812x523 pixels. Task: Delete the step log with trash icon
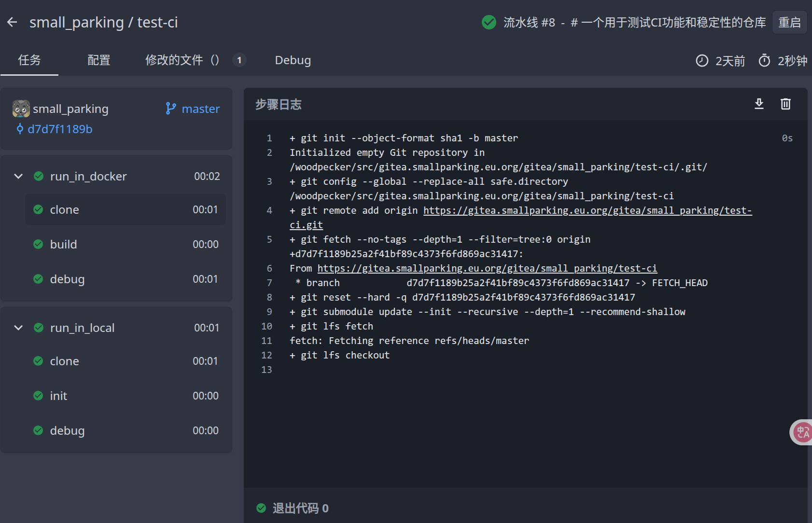(x=785, y=104)
